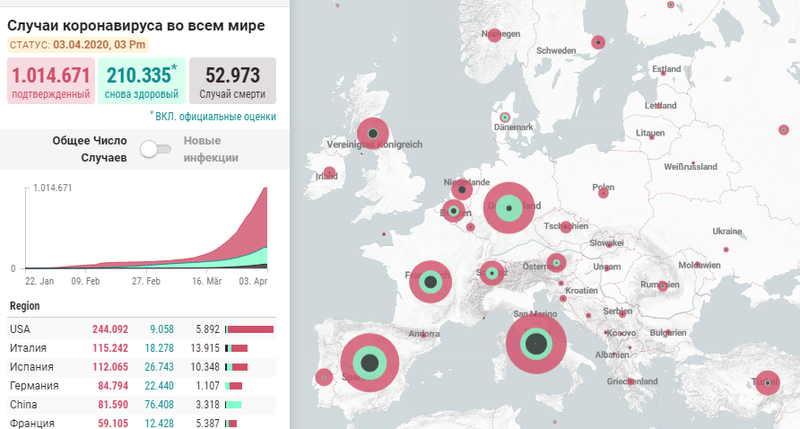Click the confirmed cases box 1.014.671

pyautogui.click(x=51, y=81)
